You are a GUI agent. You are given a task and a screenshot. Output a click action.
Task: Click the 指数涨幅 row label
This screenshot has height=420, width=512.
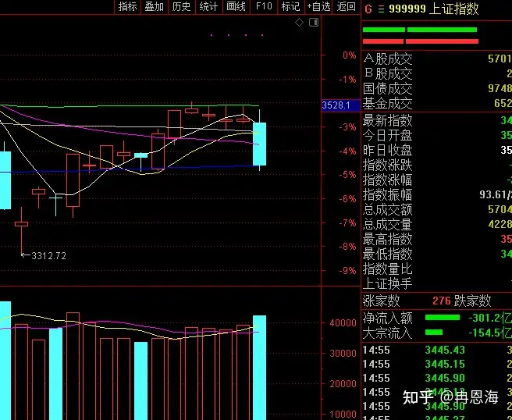[x=388, y=180]
